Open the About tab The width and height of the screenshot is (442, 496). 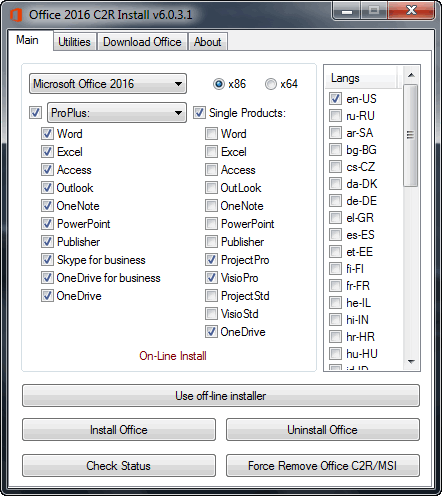pos(208,42)
